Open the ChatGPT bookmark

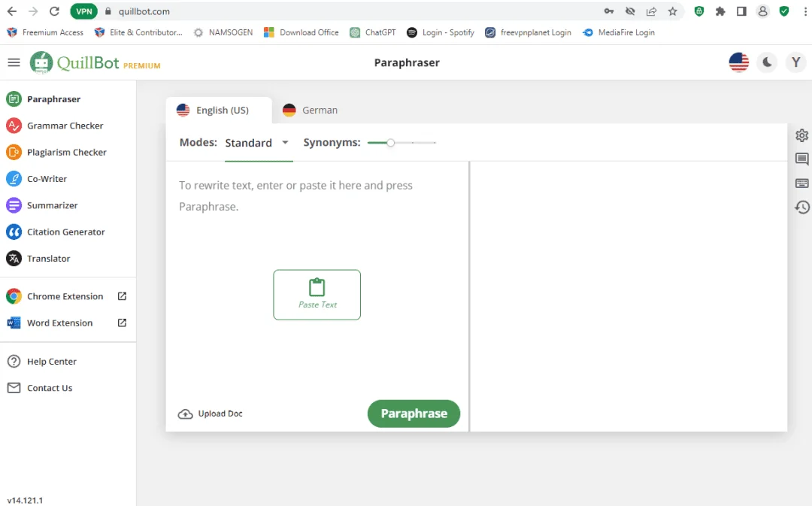click(x=373, y=32)
